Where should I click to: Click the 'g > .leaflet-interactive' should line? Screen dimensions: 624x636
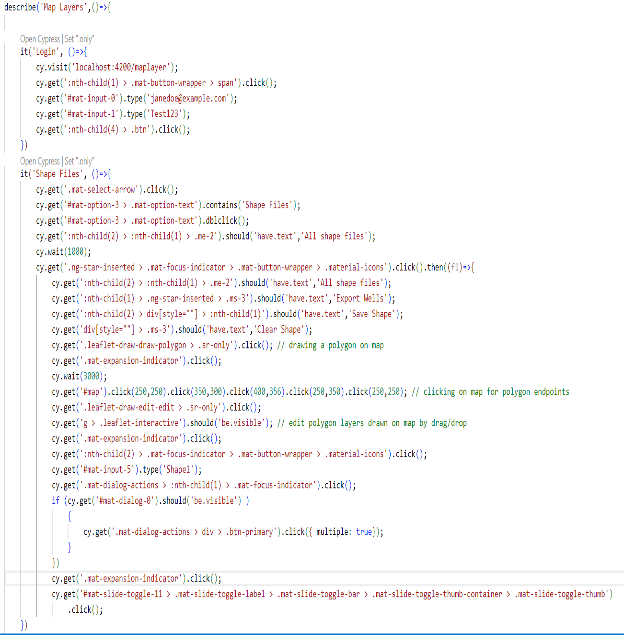click(162, 423)
